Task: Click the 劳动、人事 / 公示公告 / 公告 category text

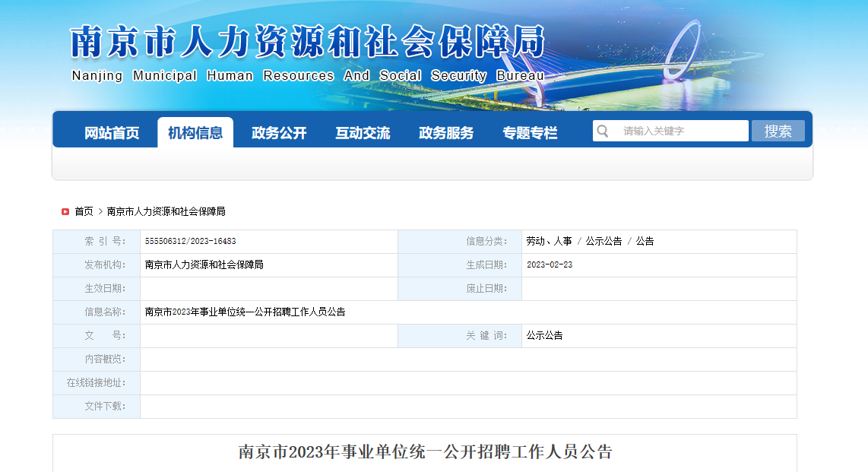Action: pyautogui.click(x=590, y=241)
